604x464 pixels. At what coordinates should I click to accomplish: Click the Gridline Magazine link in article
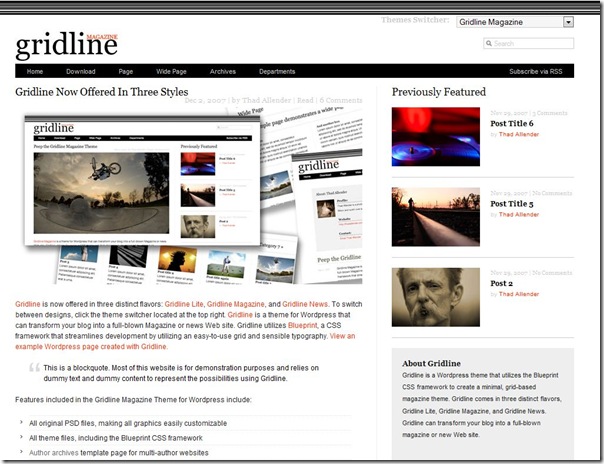[x=236, y=304]
